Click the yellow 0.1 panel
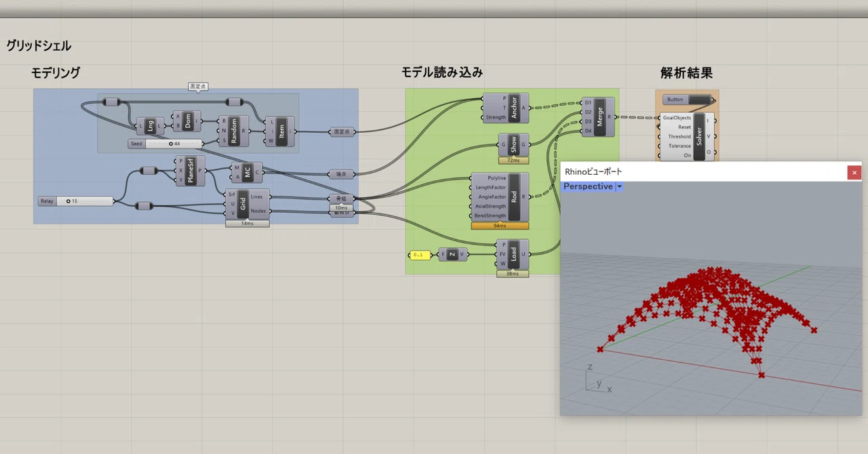The image size is (868, 454). pyautogui.click(x=420, y=255)
